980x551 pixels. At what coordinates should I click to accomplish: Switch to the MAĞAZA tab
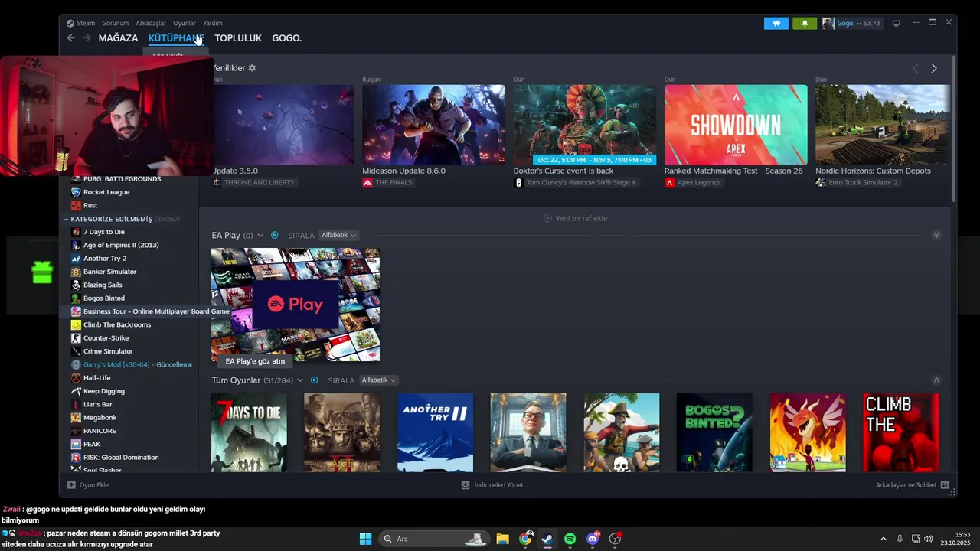point(118,38)
